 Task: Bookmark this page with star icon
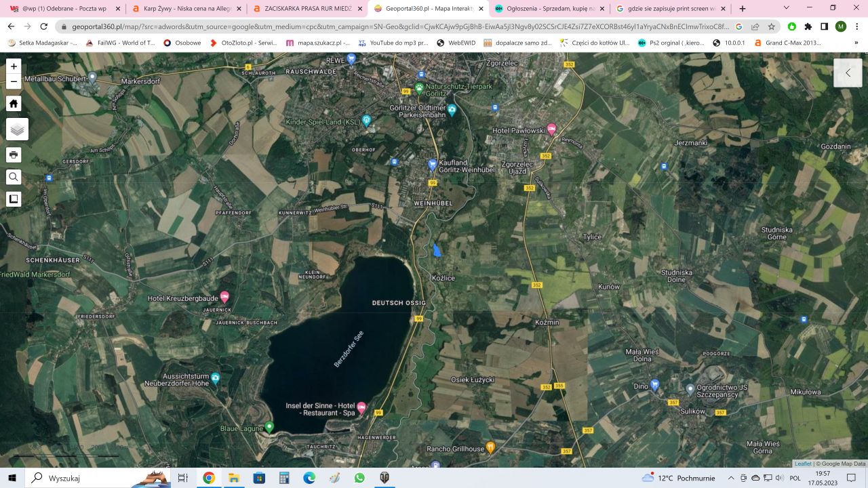[x=772, y=26]
